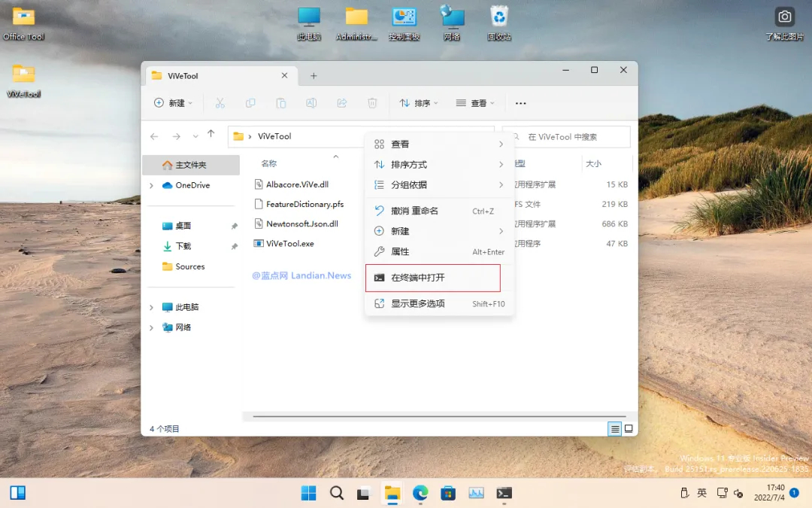Select the Delete icon in the toolbar

[372, 103]
